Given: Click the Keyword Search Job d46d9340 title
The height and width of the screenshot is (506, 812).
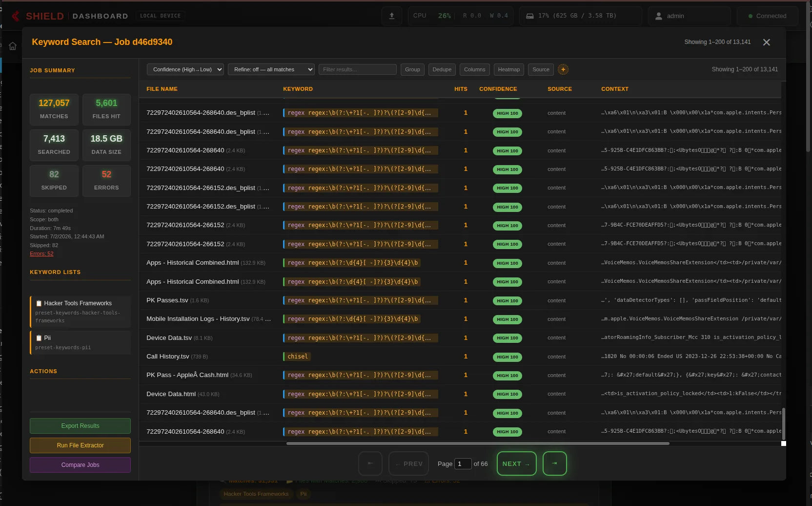Looking at the screenshot, I should point(102,42).
